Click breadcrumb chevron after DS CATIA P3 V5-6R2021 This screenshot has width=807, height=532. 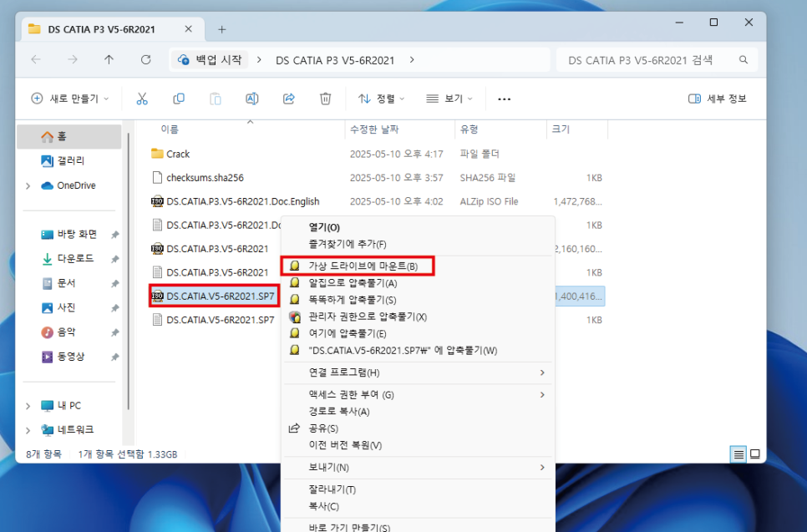click(412, 59)
